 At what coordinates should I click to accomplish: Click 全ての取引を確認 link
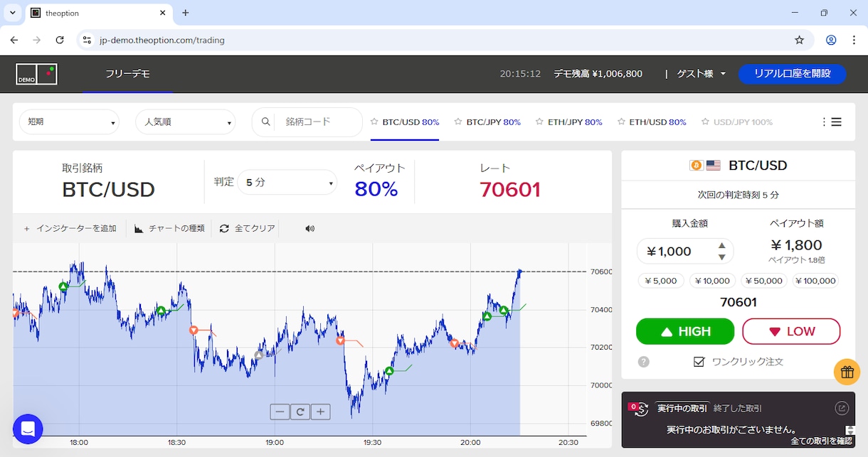pos(821,441)
